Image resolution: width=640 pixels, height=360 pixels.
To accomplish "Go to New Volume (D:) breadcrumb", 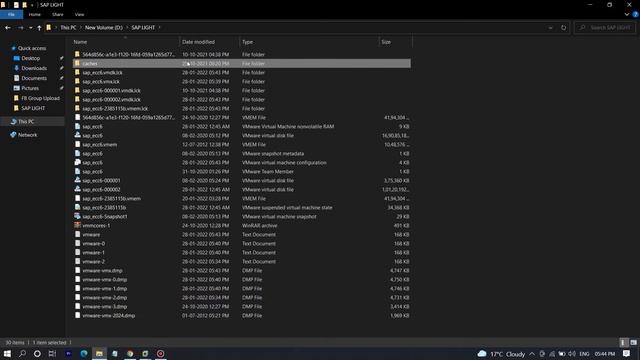I will (104, 28).
